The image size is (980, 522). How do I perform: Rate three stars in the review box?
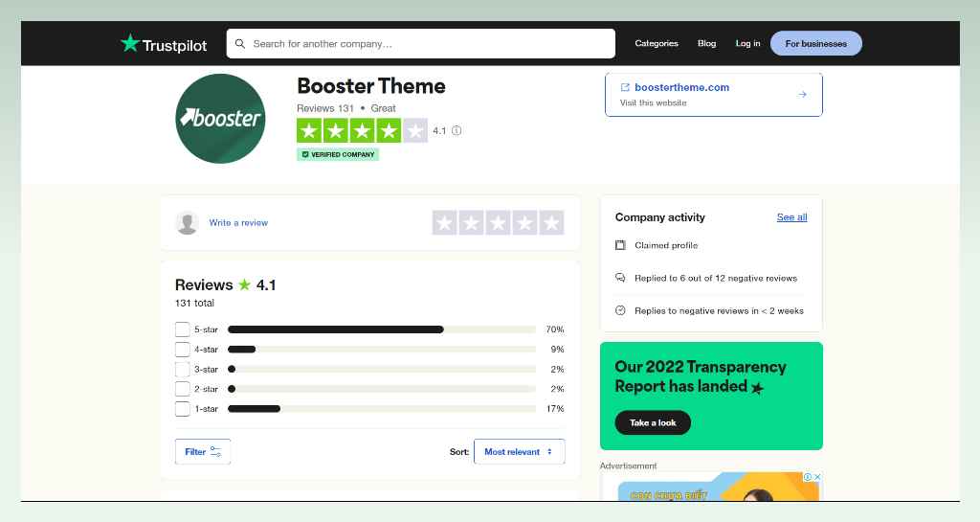(498, 222)
